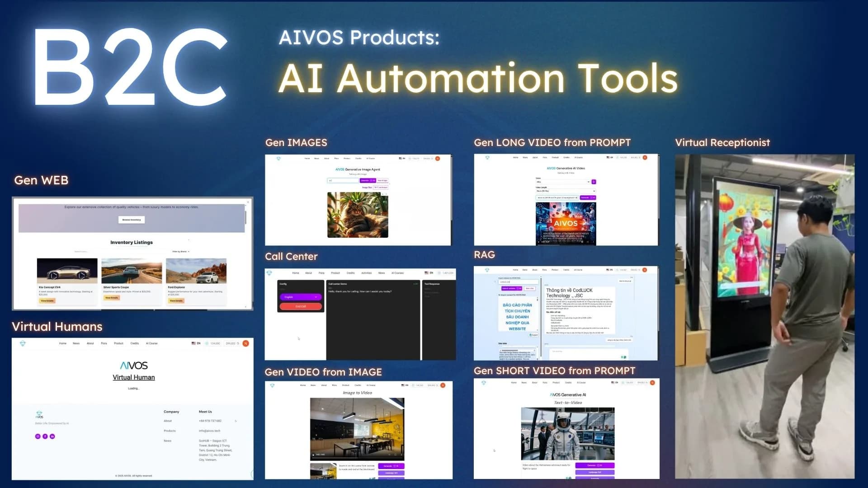Click astronaut video in Gen SHORT VIDEO

[x=568, y=434]
